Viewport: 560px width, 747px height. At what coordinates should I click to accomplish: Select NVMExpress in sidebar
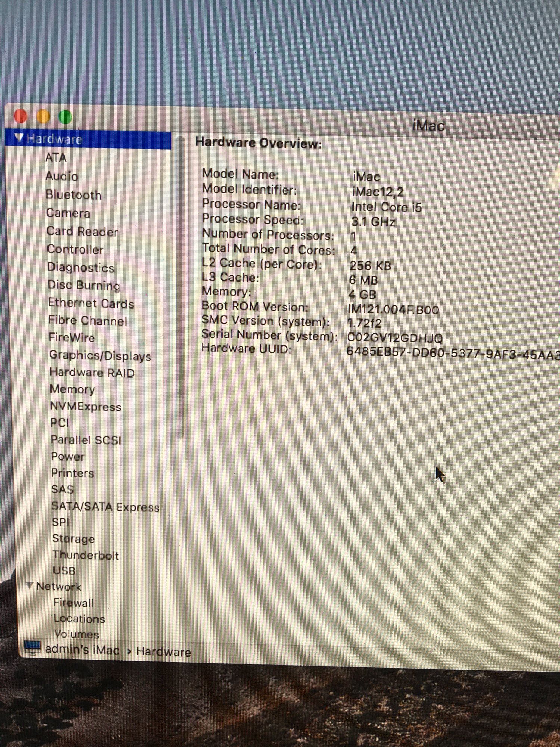[86, 406]
